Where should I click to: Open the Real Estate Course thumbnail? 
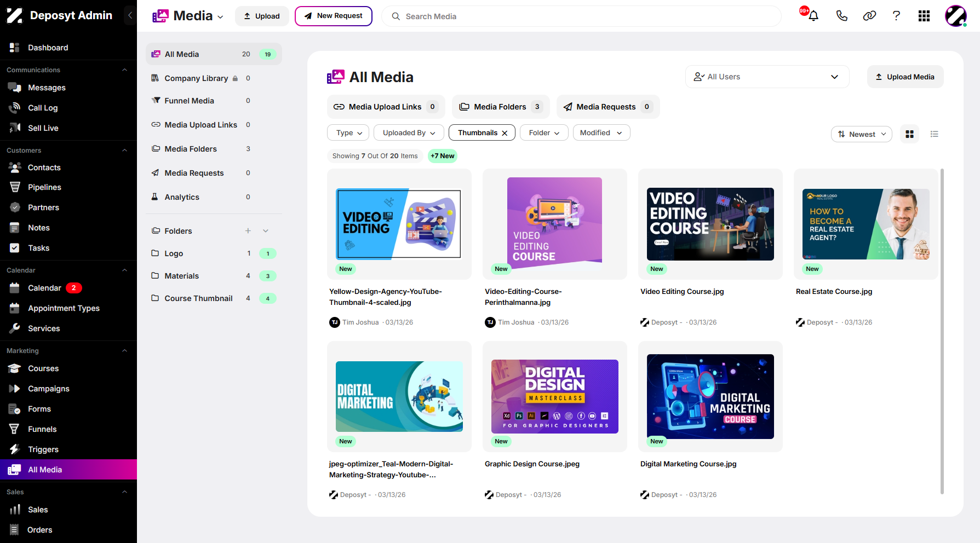tap(866, 224)
